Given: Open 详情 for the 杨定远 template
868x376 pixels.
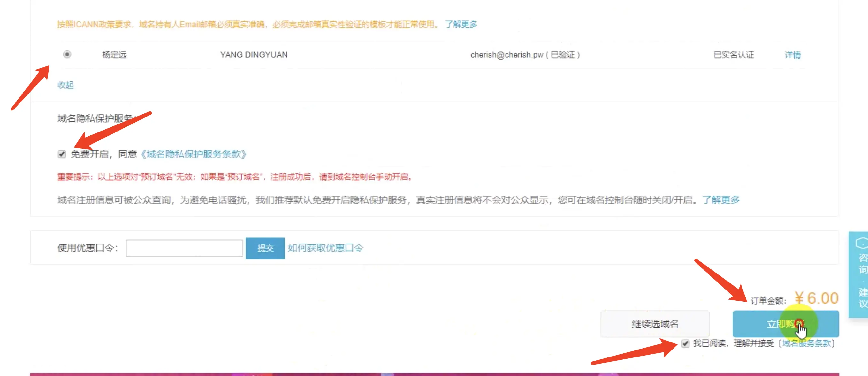Looking at the screenshot, I should [x=792, y=55].
